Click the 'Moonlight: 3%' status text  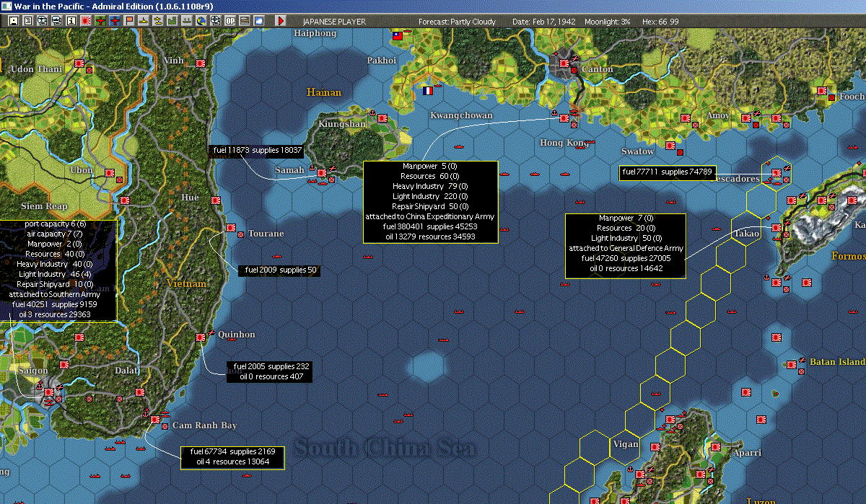(x=608, y=22)
